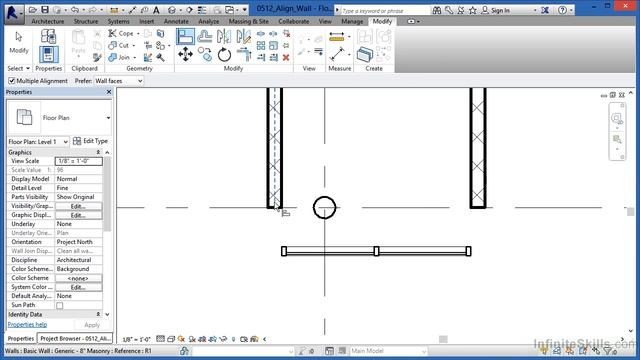This screenshot has width=640, height=360.
Task: Click the Cope geometry tool
Action: pos(121,33)
